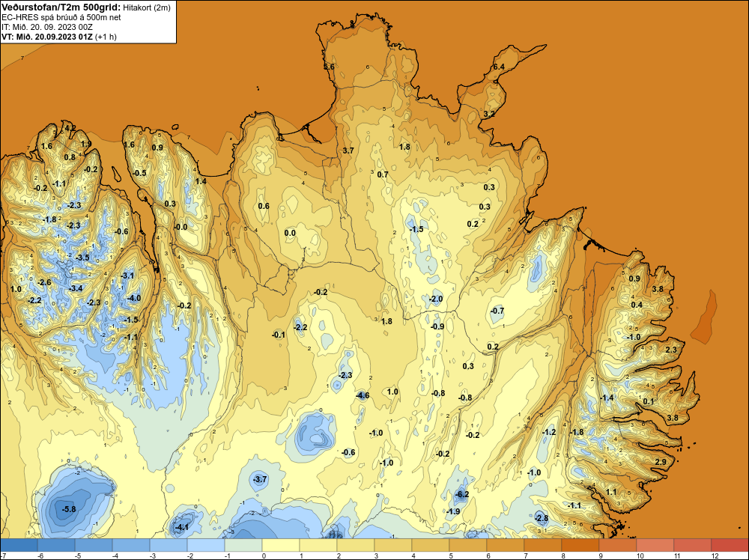749x560 pixels.
Task: Click the temperature value -1.2
Action: [549, 433]
